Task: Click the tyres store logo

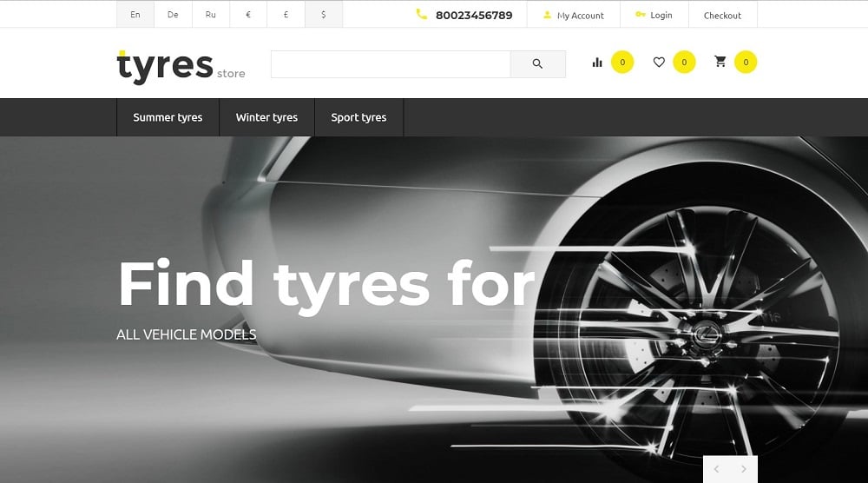Action: 181,67
